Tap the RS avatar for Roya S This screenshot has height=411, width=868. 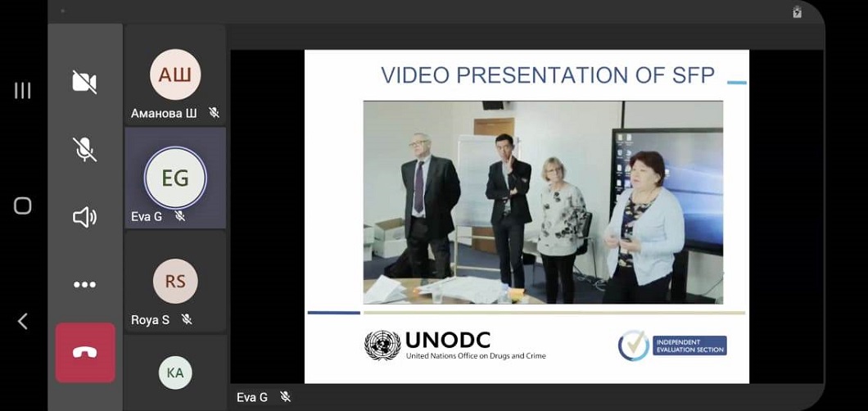(174, 282)
